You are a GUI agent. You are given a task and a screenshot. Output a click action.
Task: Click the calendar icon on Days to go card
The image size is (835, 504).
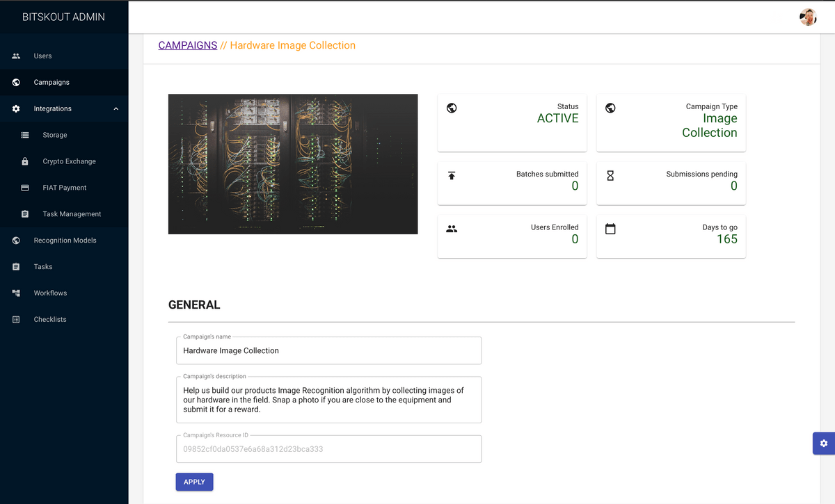[610, 229]
